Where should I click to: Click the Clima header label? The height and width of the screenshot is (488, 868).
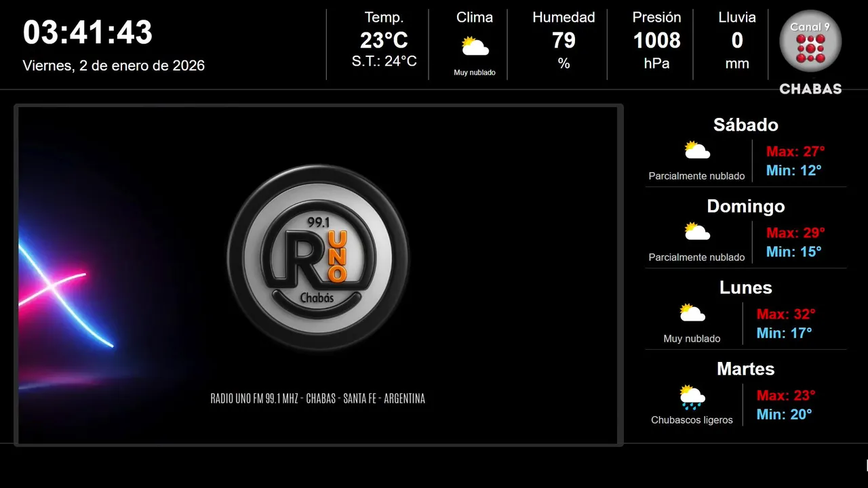point(475,18)
